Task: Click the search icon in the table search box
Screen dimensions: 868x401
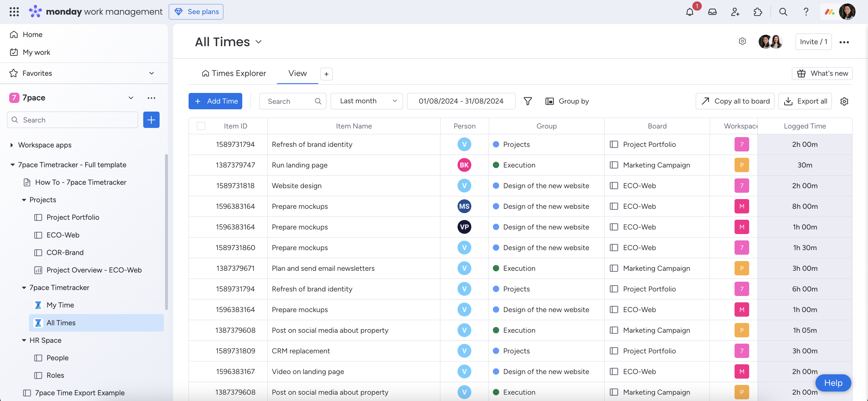Action: coord(318,101)
